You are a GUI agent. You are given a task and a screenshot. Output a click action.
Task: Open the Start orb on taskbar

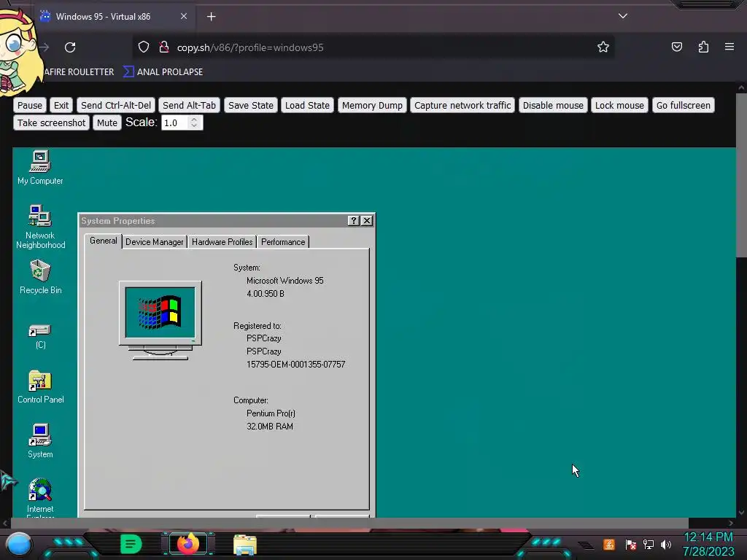[19, 544]
